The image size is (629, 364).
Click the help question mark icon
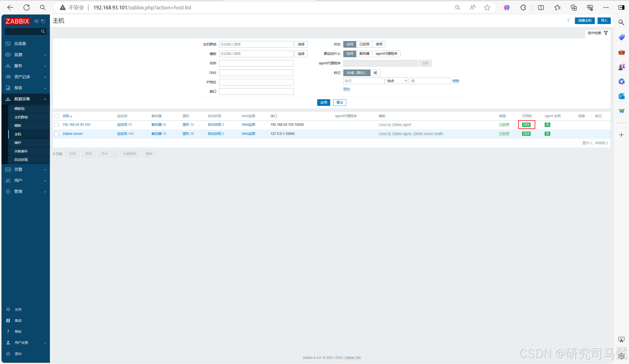click(568, 21)
